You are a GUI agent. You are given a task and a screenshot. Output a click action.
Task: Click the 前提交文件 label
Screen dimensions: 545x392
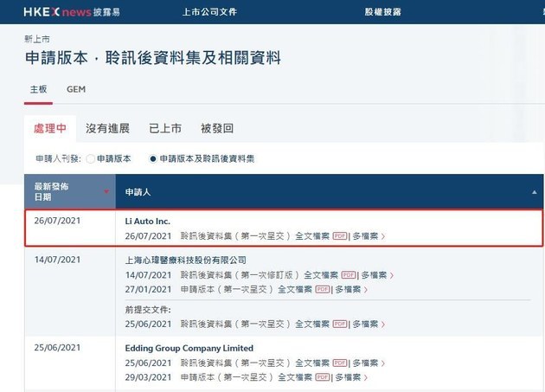point(148,310)
